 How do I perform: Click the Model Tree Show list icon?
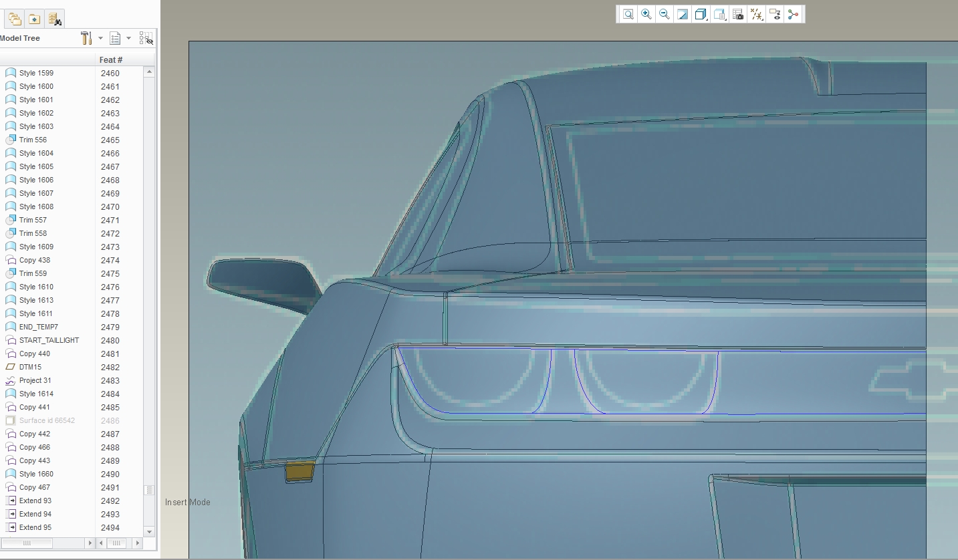pyautogui.click(x=115, y=38)
